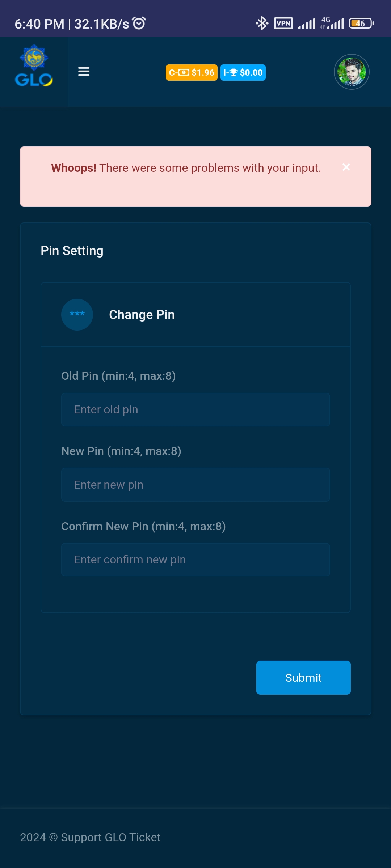Tap the 4G signal strength icon
The width and height of the screenshot is (391, 868).
point(332,24)
